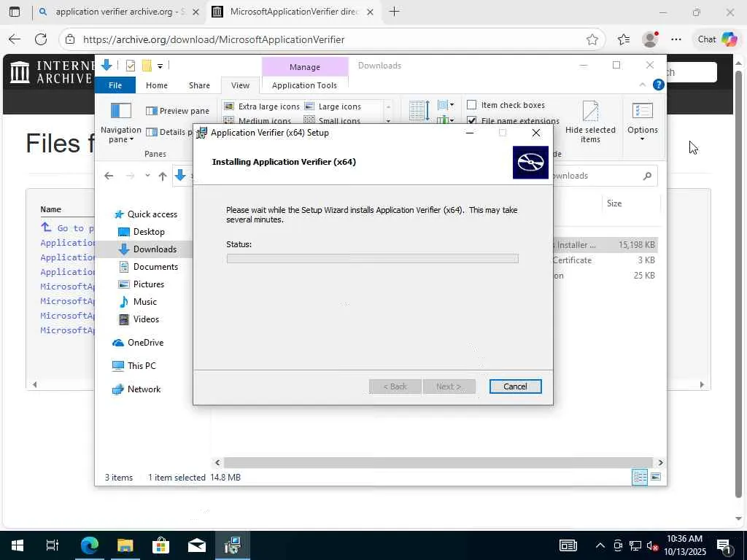Click the Size column header

click(614, 203)
